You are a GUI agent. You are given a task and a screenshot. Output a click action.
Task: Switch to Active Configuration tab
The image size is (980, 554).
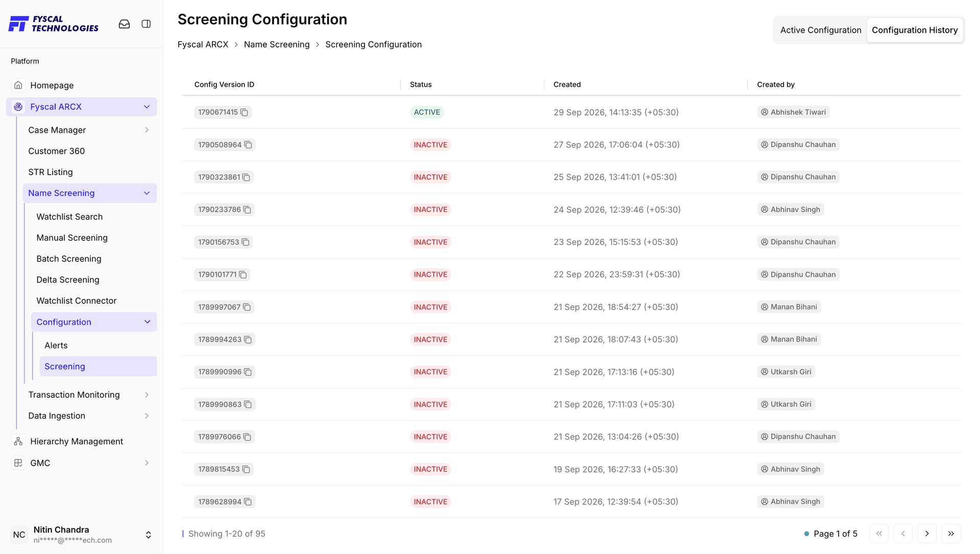(x=821, y=30)
